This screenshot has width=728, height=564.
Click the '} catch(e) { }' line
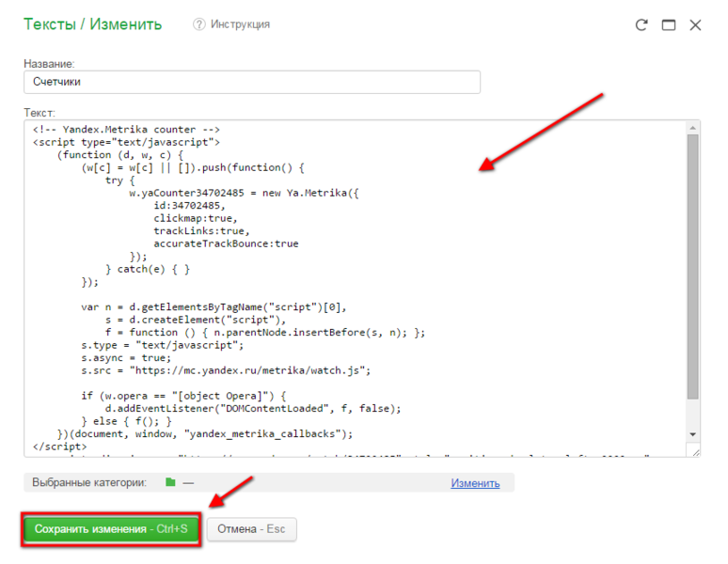click(x=148, y=269)
